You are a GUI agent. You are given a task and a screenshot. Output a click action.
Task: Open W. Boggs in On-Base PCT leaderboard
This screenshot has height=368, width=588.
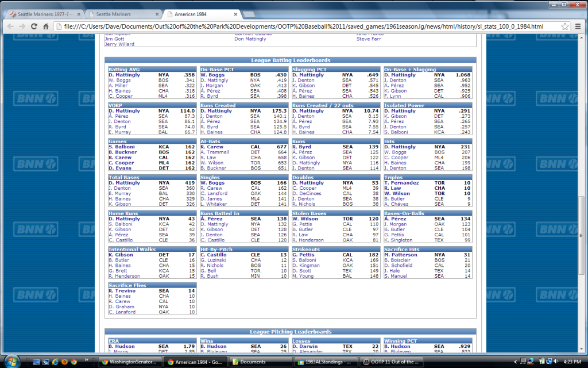(x=212, y=75)
